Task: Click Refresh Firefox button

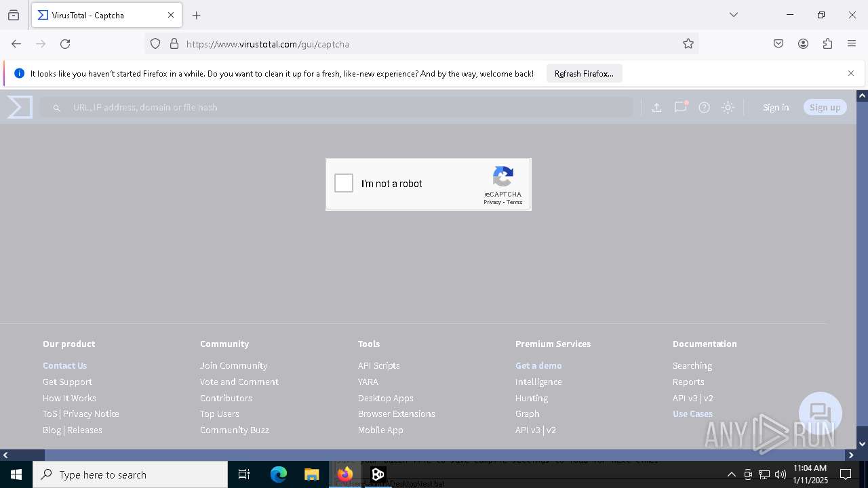Action: point(584,73)
